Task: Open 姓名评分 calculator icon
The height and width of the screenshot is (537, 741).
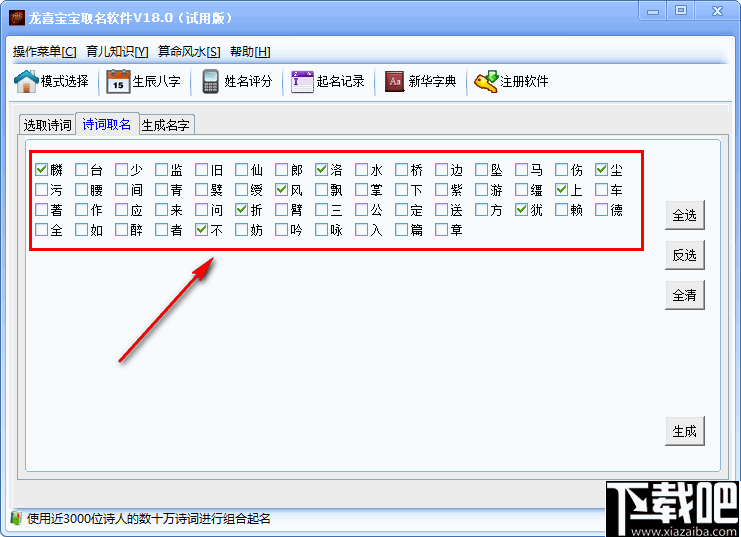Action: coord(210,81)
